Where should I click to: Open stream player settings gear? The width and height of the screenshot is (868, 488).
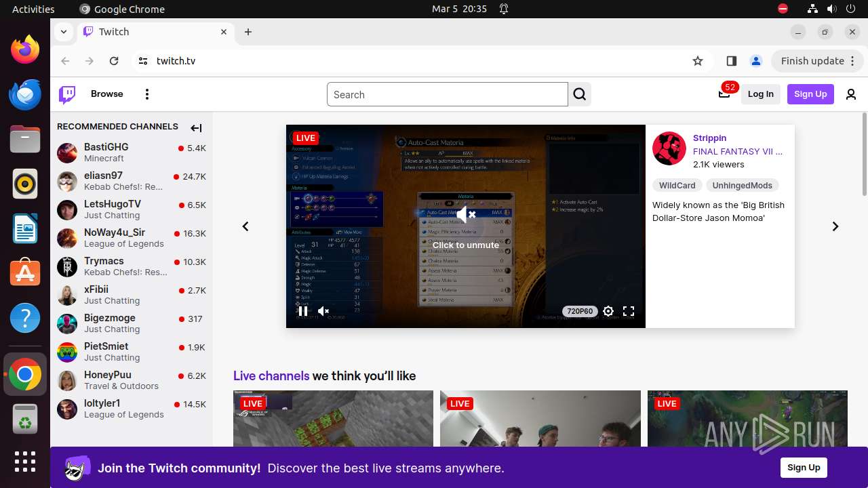[608, 311]
